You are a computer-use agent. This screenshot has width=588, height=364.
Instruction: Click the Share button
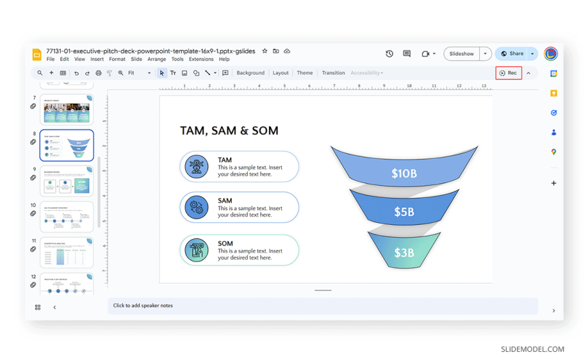[512, 53]
